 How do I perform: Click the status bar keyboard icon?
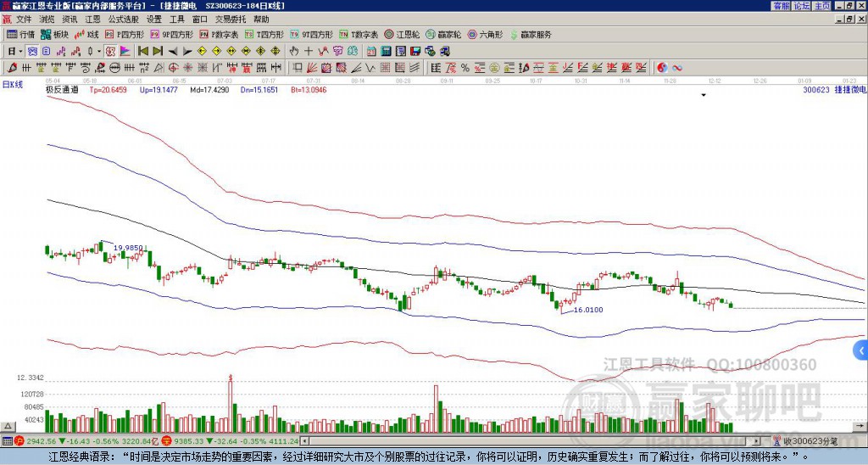click(7, 441)
